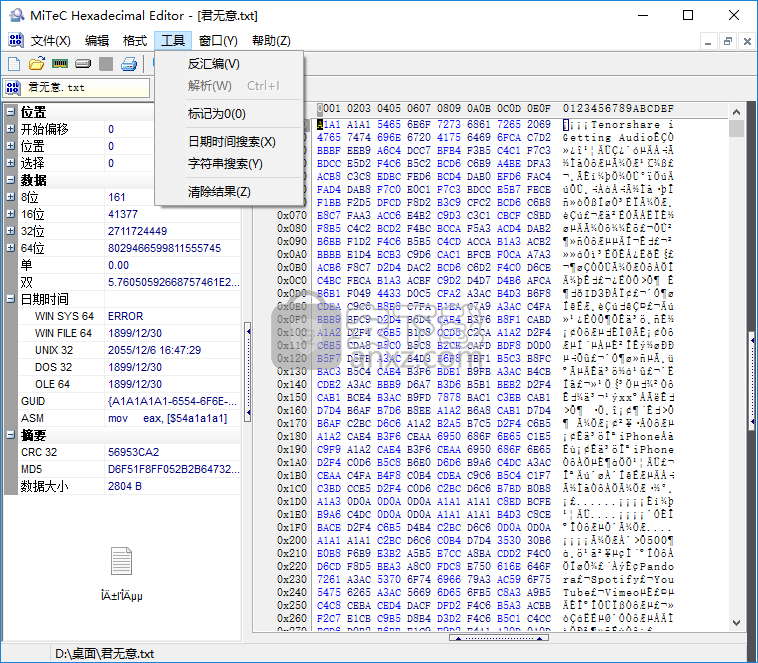Open the 编辑 menu
The width and height of the screenshot is (758, 663).
click(x=97, y=41)
